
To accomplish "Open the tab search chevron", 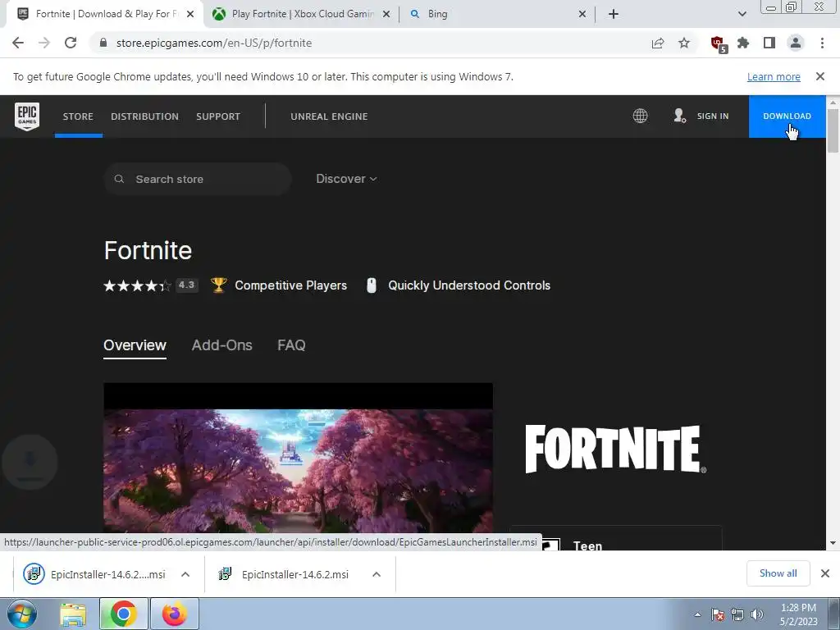I will (742, 14).
